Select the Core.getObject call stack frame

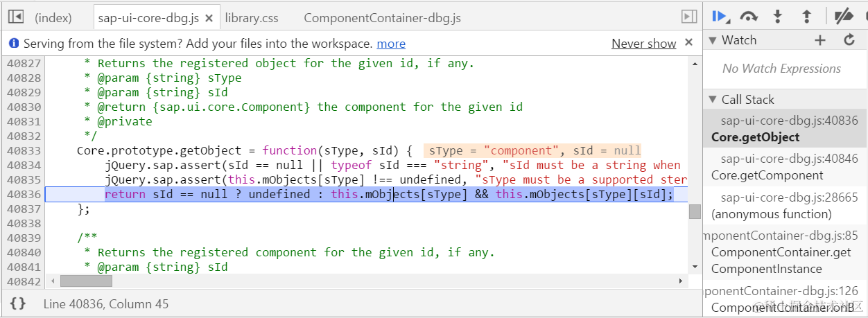785,129
